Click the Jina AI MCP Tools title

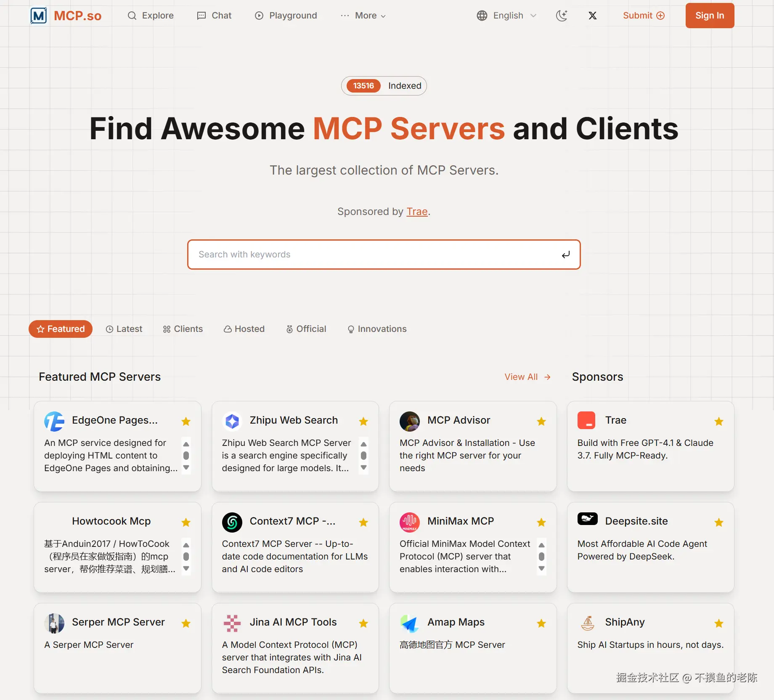[x=293, y=622]
